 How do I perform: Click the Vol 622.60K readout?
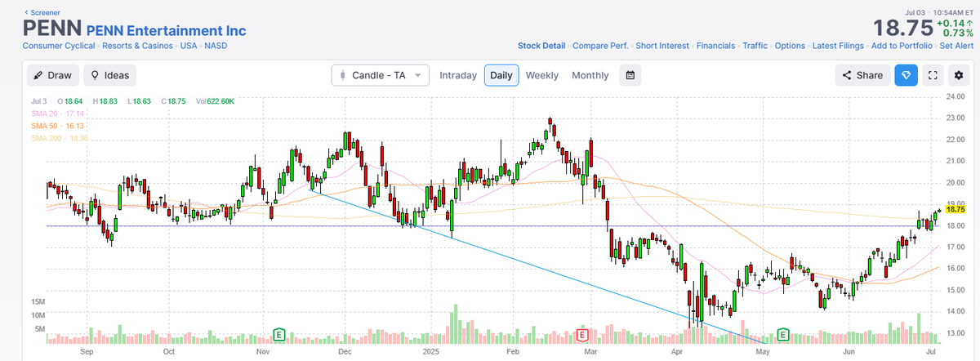(215, 101)
